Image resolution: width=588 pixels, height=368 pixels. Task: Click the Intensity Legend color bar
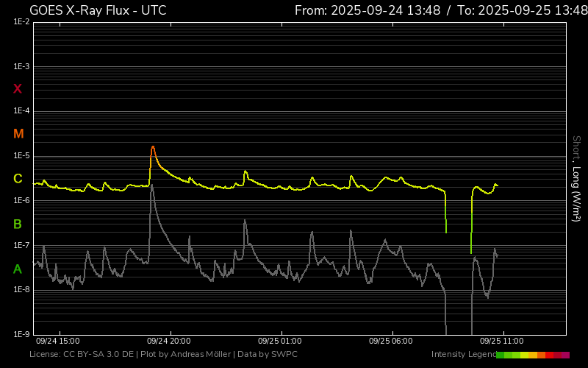tap(532, 355)
